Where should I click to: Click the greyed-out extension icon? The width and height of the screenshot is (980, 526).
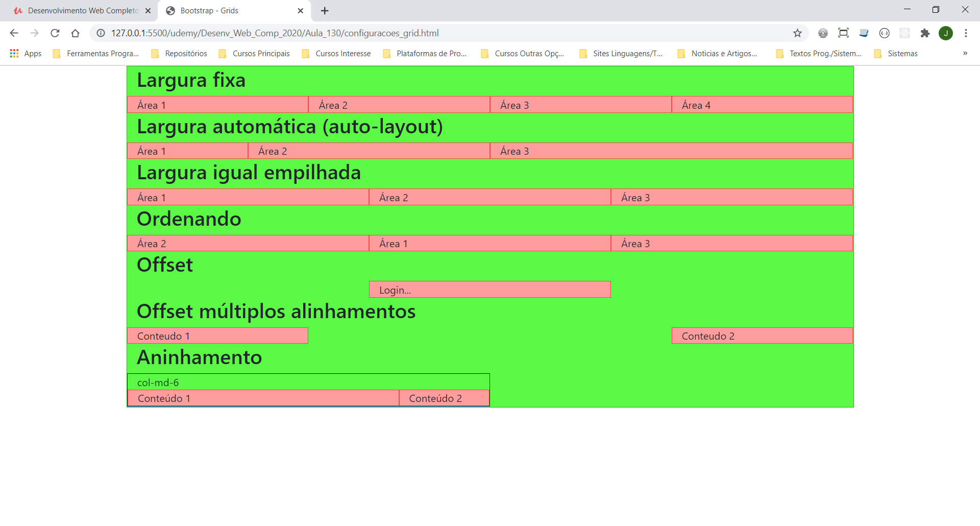(x=904, y=33)
